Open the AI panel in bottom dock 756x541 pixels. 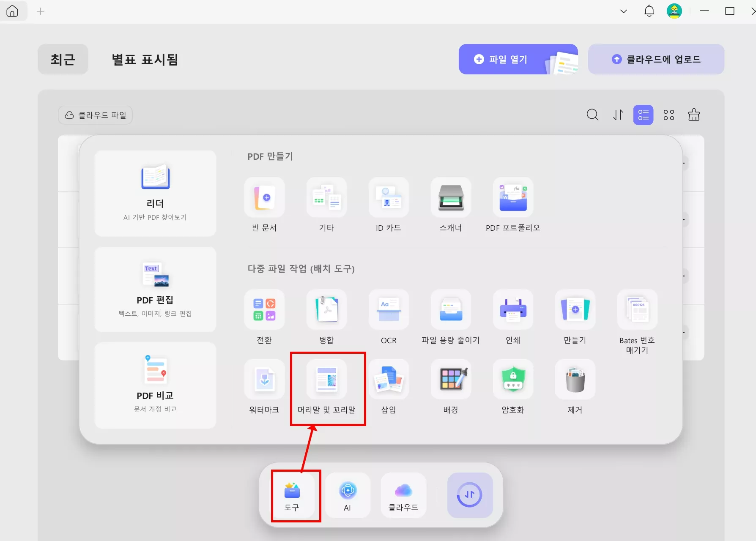348,495
